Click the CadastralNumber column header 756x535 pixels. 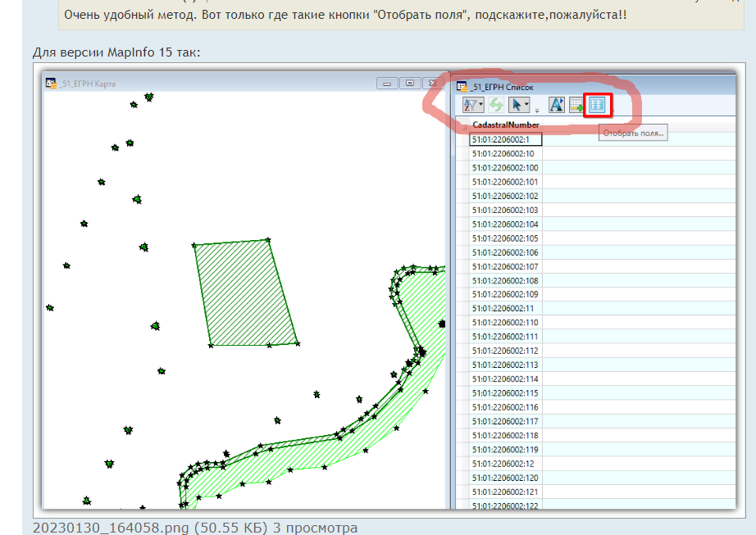[x=505, y=125]
